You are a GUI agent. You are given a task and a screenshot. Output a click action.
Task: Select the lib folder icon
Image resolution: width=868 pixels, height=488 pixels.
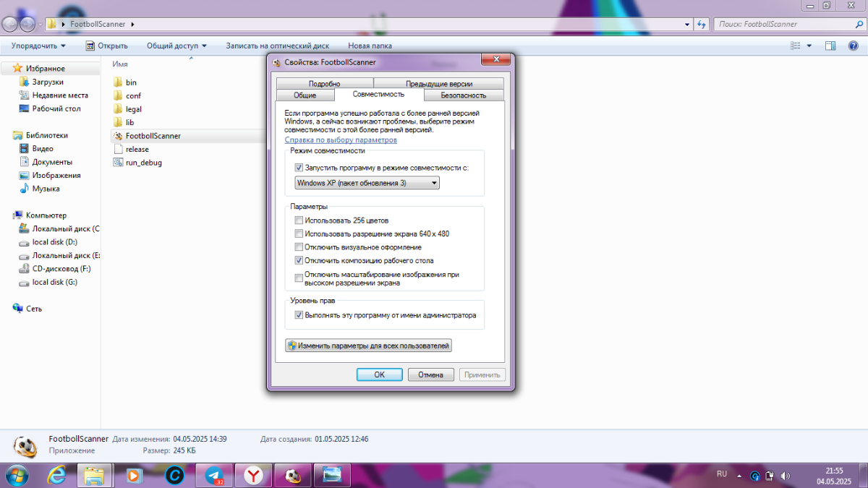coord(119,122)
